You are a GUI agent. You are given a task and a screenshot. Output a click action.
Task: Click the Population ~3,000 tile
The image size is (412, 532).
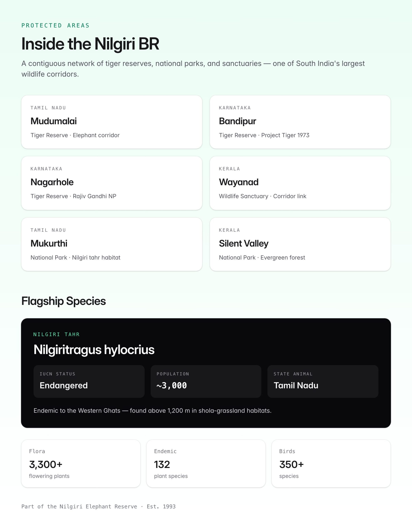coord(206,381)
